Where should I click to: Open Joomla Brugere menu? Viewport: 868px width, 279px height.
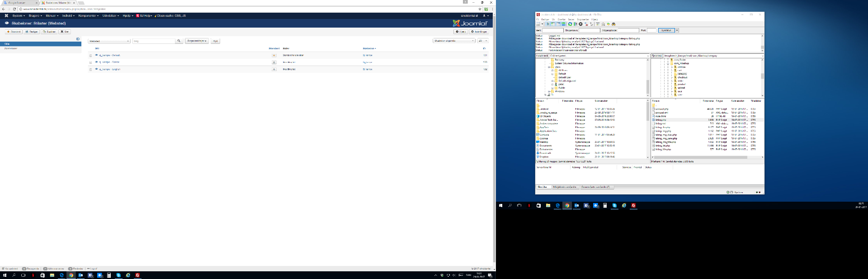(35, 15)
